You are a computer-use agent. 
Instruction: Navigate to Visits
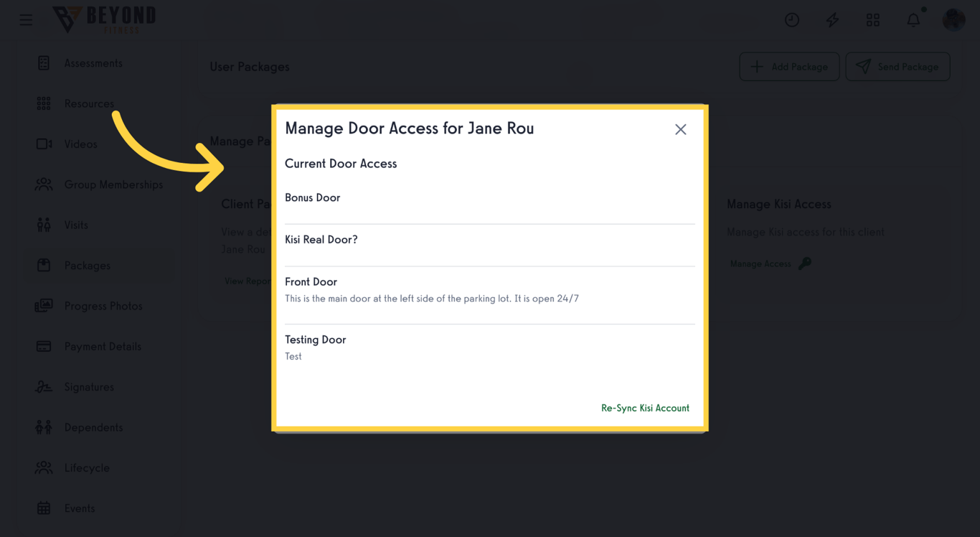[76, 225]
